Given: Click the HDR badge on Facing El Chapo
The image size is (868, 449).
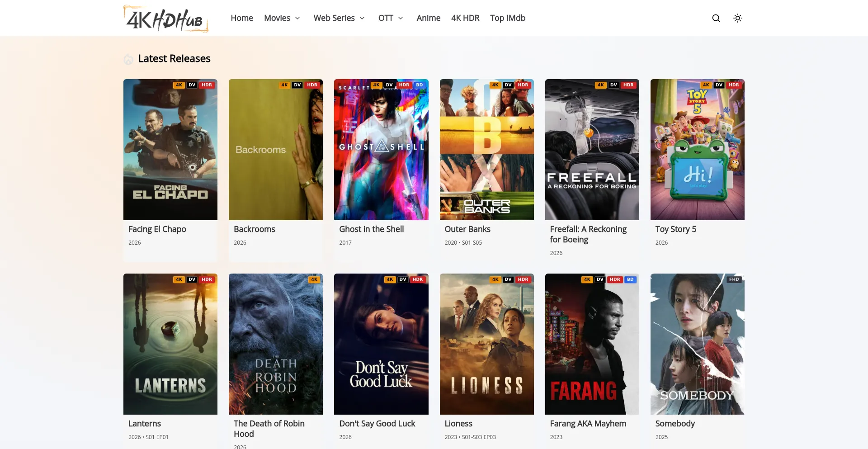Looking at the screenshot, I should click(207, 85).
